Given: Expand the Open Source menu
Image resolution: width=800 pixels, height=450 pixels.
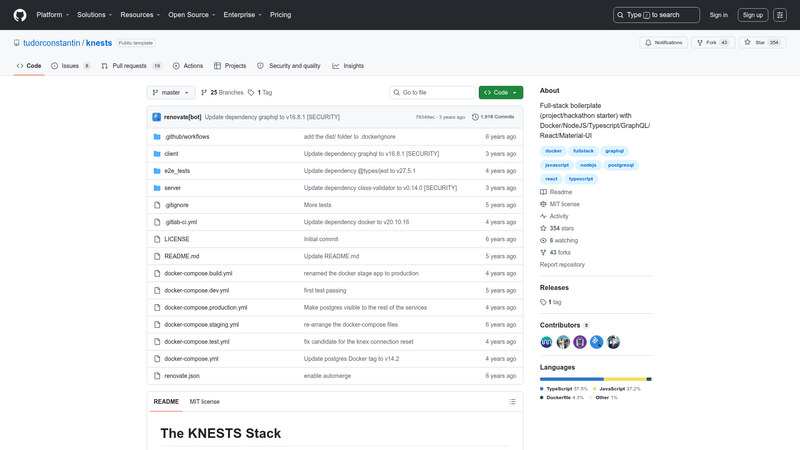Looking at the screenshot, I should pyautogui.click(x=192, y=15).
